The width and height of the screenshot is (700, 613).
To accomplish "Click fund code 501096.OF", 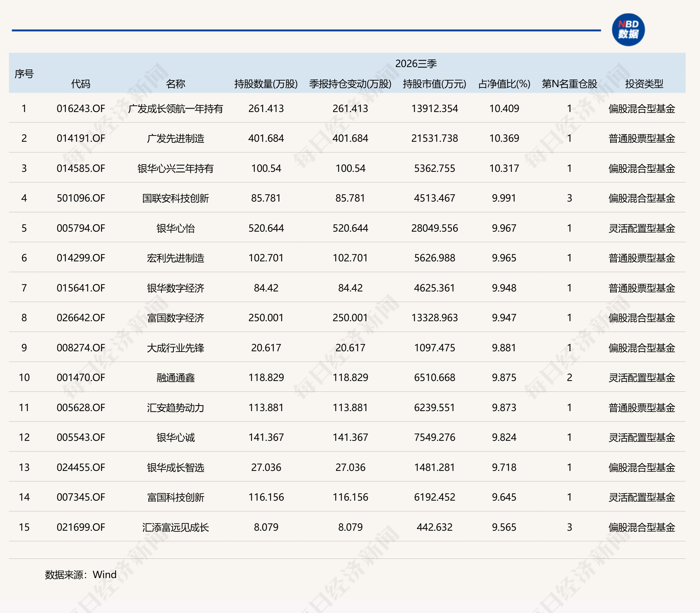I will click(81, 198).
